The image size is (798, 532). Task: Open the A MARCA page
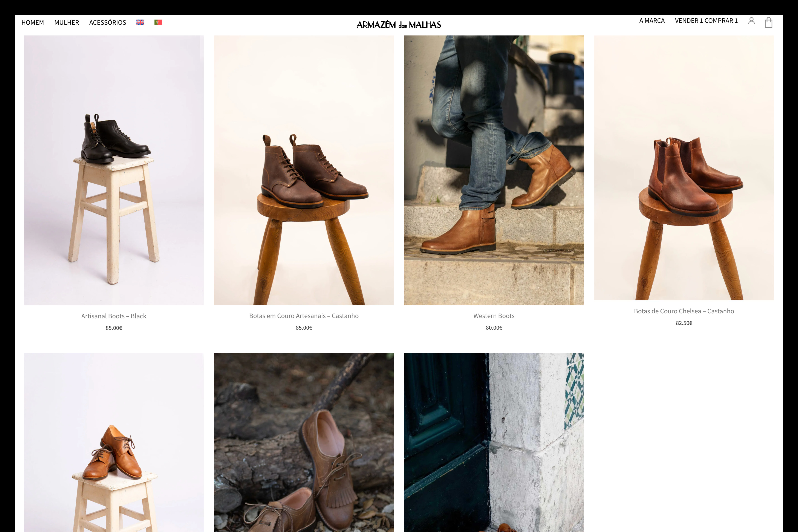click(652, 21)
